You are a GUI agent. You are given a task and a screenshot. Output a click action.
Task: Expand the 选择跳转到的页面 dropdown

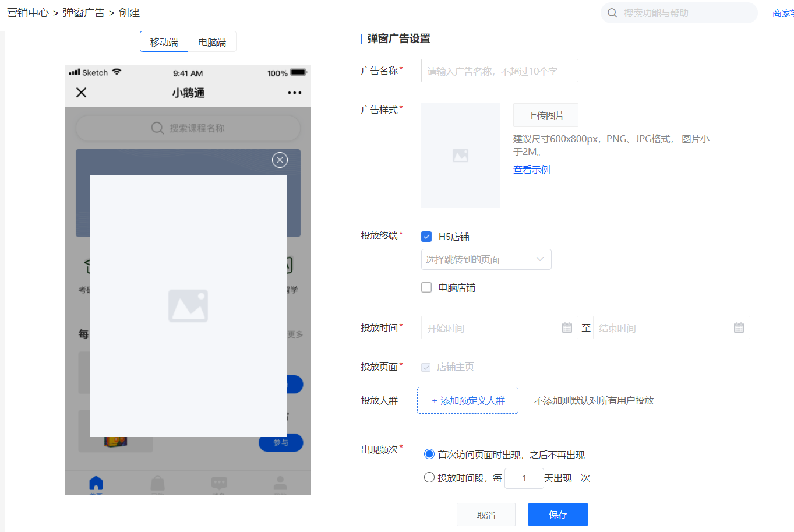tap(486, 259)
